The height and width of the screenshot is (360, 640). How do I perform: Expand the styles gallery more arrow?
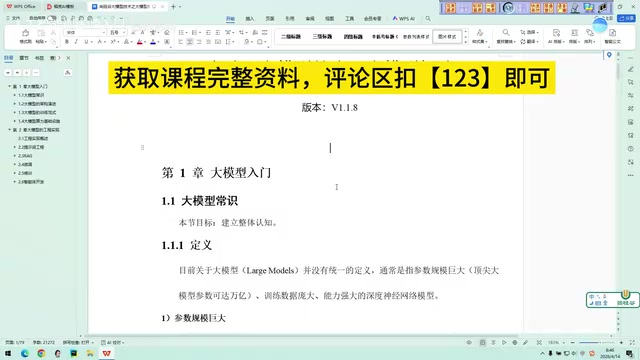[x=466, y=42]
